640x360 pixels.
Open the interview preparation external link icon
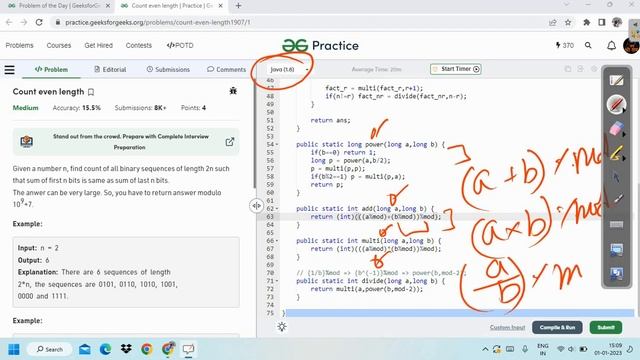[230, 142]
